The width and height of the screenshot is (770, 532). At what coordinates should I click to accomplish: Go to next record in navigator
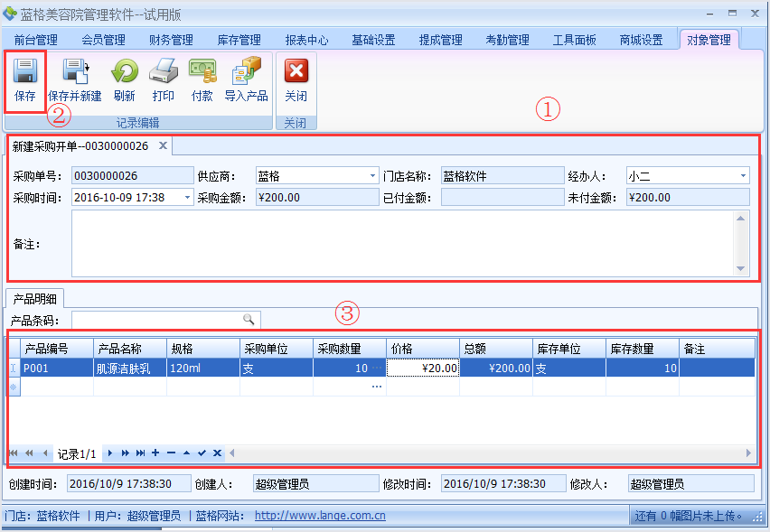click(x=110, y=453)
